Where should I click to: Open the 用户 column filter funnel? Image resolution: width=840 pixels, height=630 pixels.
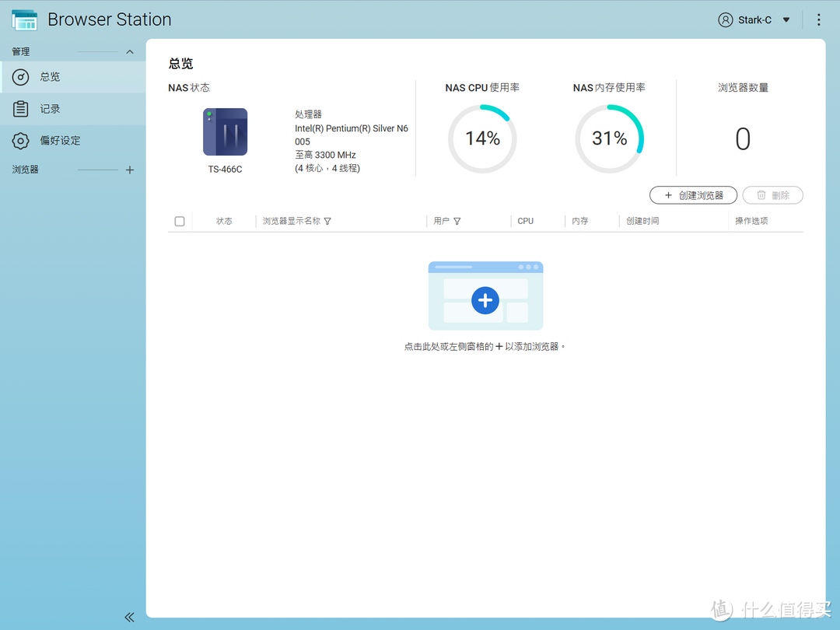pos(457,221)
